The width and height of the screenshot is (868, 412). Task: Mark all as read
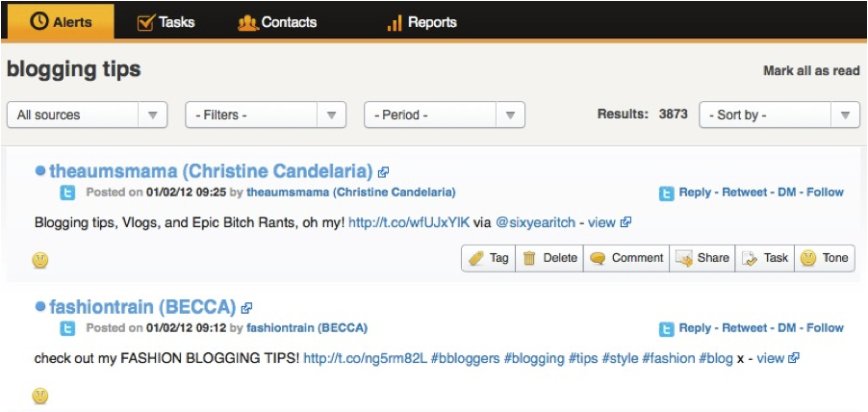pos(810,70)
